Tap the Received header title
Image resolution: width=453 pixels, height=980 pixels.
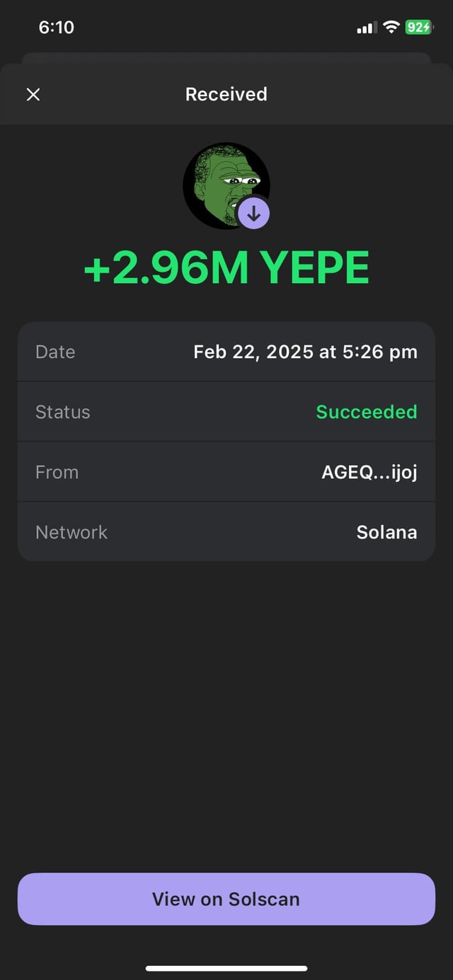point(226,95)
